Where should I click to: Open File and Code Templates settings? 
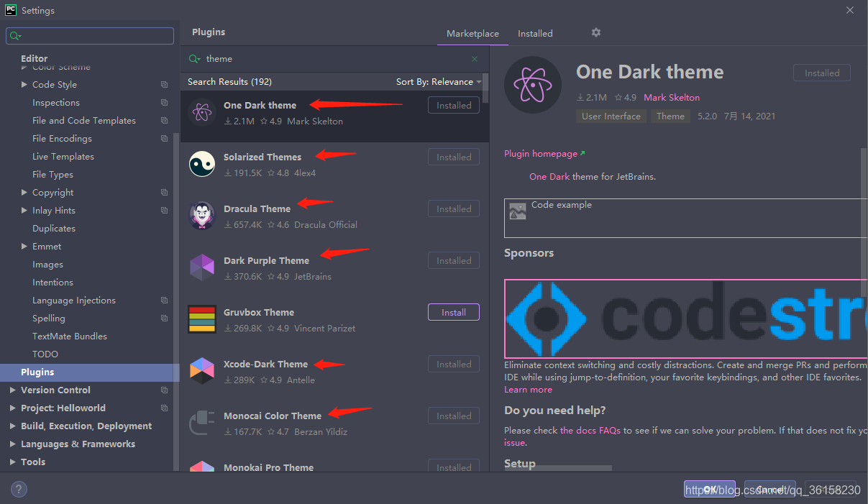84,121
